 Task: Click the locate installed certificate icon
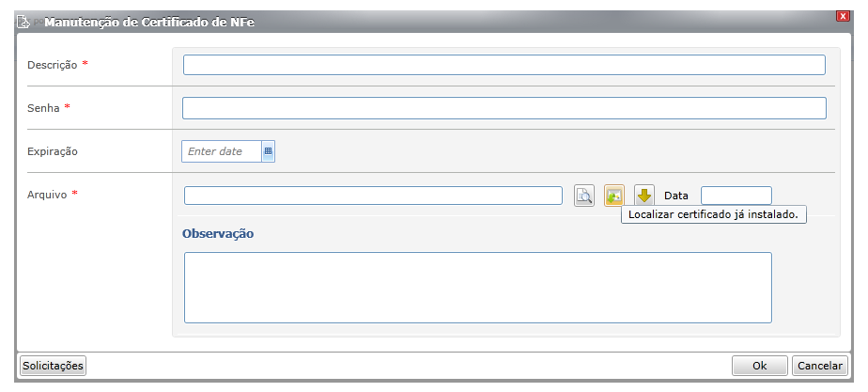[x=614, y=196]
